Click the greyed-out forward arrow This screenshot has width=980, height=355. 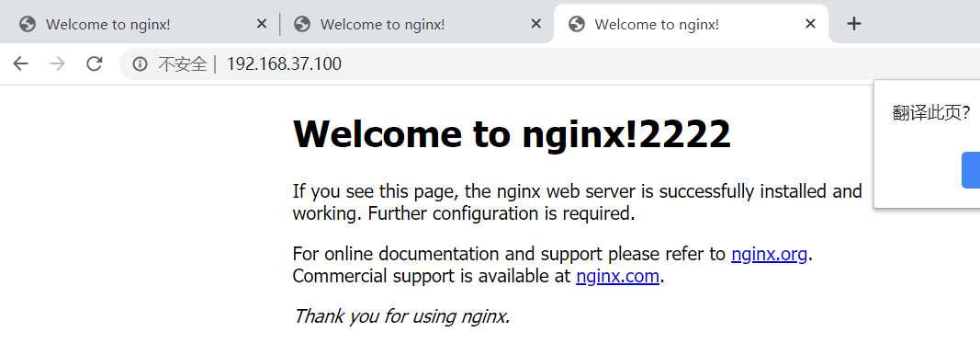(x=58, y=63)
